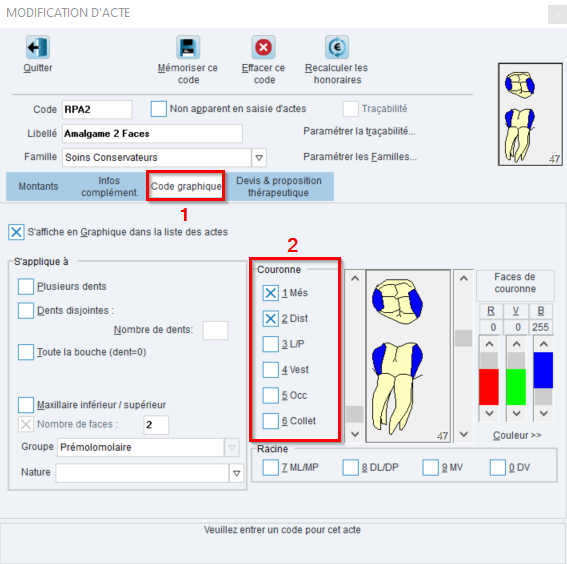
Task: Switch to the Montants tab
Action: coord(38,187)
